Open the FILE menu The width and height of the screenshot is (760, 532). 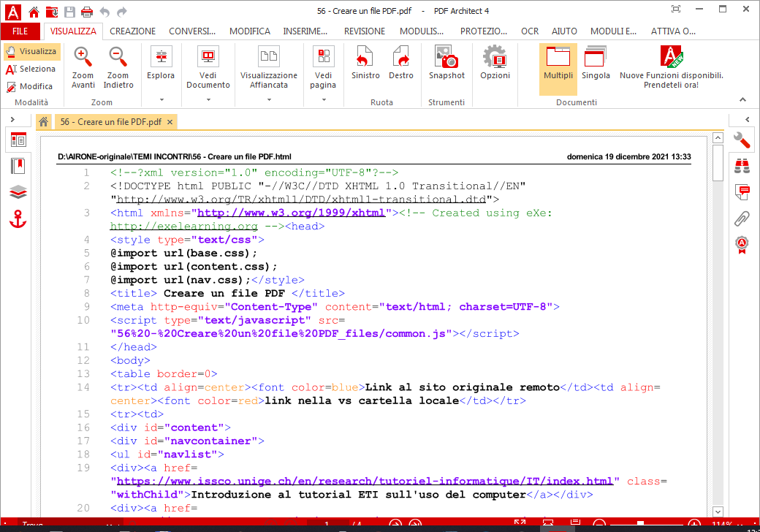point(20,31)
